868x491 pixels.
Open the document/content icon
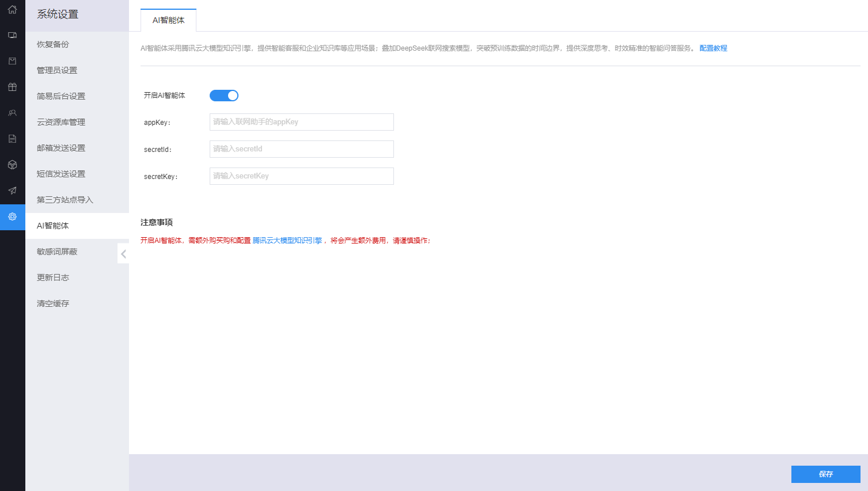[x=12, y=139]
